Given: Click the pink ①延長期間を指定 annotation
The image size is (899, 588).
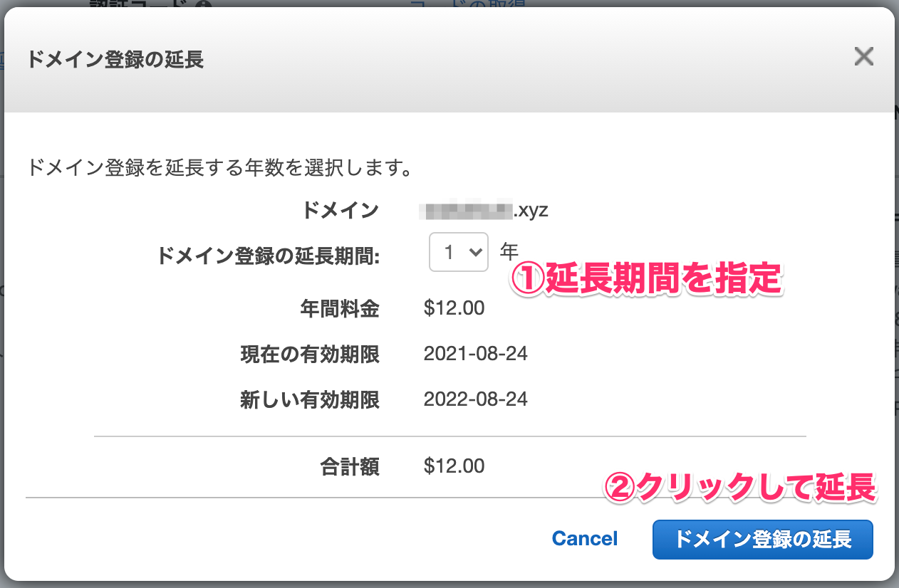Looking at the screenshot, I should point(647,280).
